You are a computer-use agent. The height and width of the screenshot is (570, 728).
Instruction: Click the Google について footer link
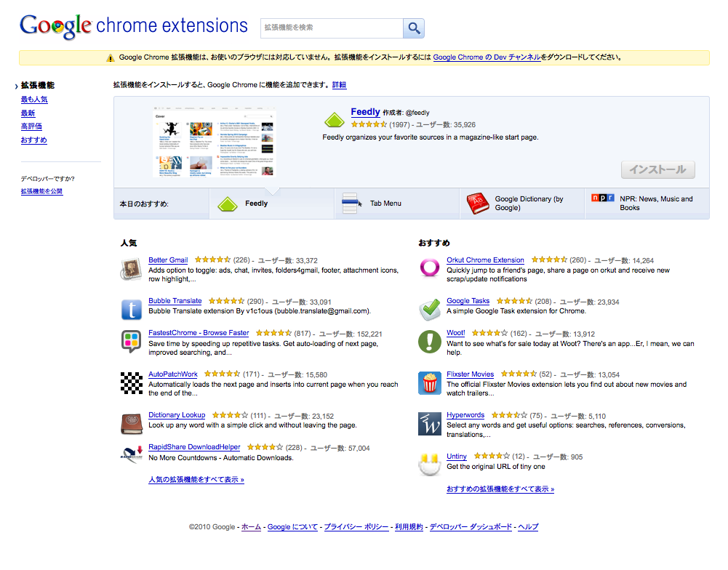point(292,527)
